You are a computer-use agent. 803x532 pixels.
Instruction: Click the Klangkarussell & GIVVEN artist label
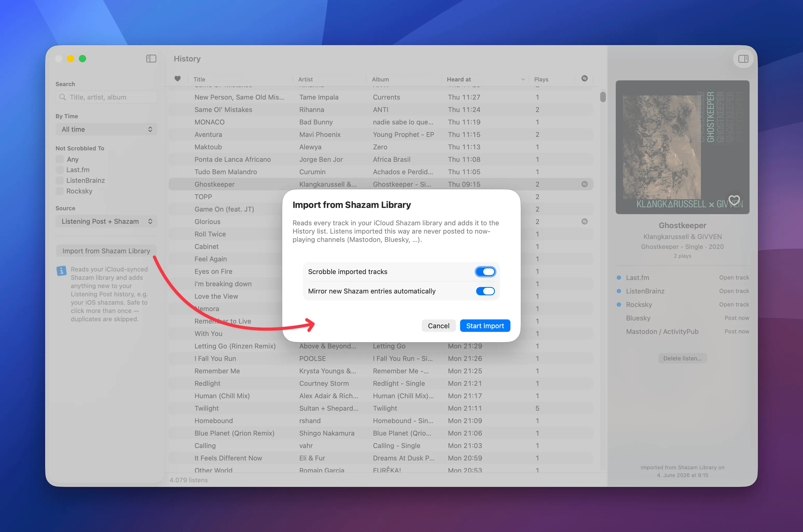click(682, 237)
